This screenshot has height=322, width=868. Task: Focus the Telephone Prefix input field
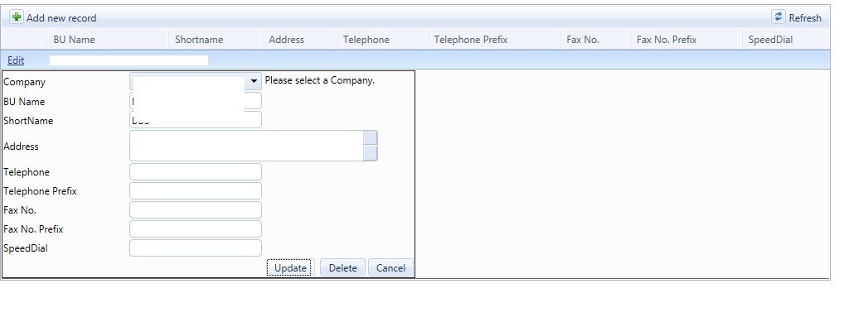[x=196, y=190]
